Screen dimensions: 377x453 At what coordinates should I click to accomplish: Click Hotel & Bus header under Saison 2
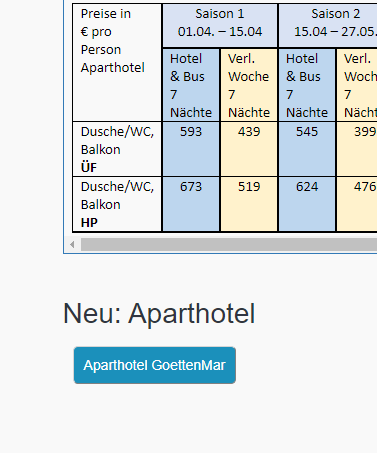[x=307, y=85]
